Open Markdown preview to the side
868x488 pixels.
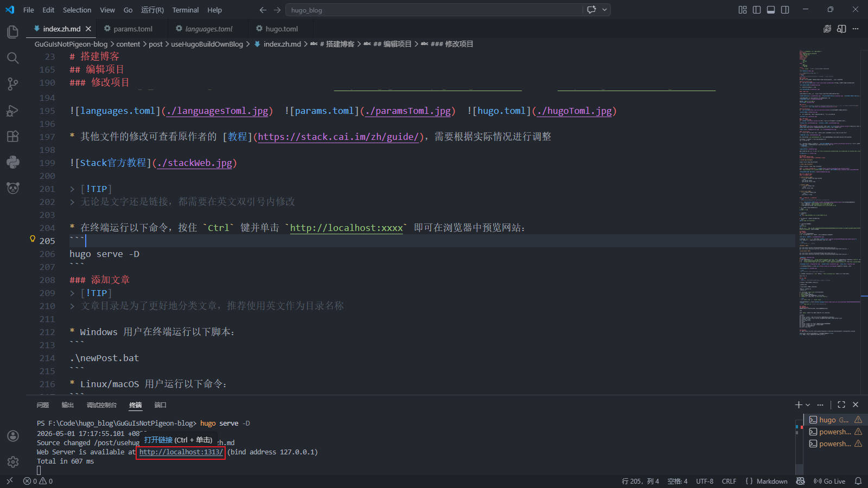pos(841,29)
